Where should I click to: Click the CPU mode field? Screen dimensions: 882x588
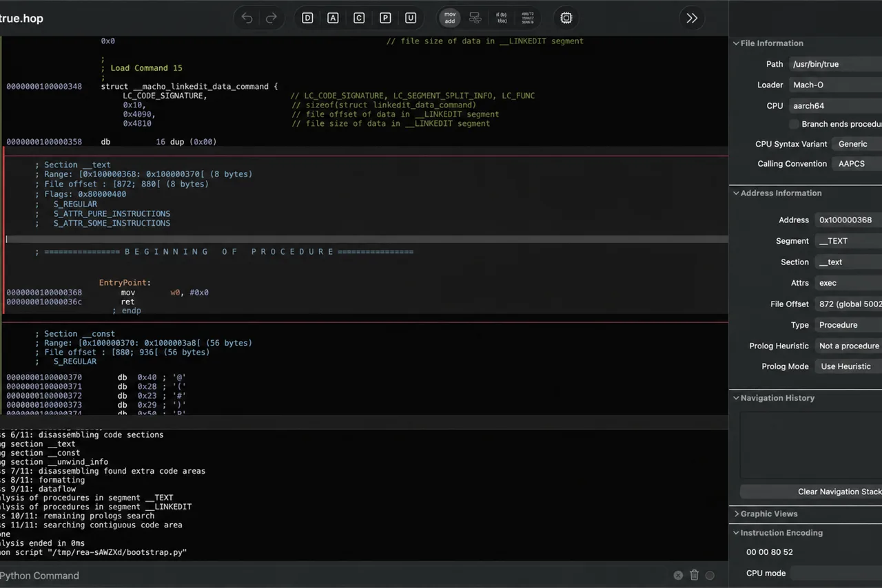(x=835, y=573)
